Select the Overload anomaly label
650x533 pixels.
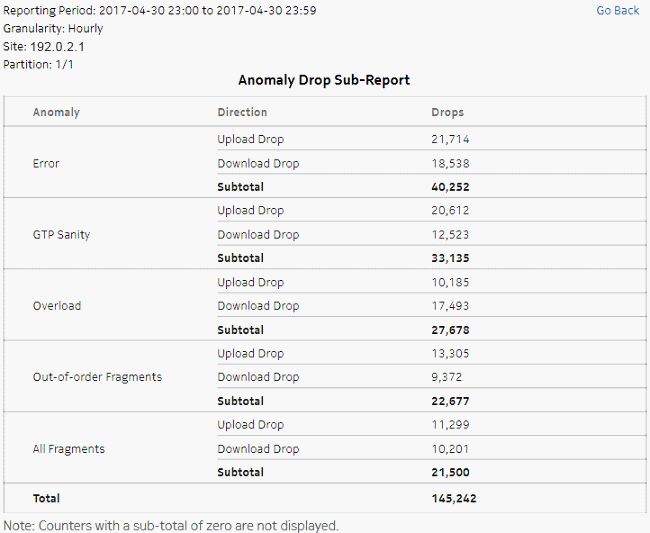point(57,306)
